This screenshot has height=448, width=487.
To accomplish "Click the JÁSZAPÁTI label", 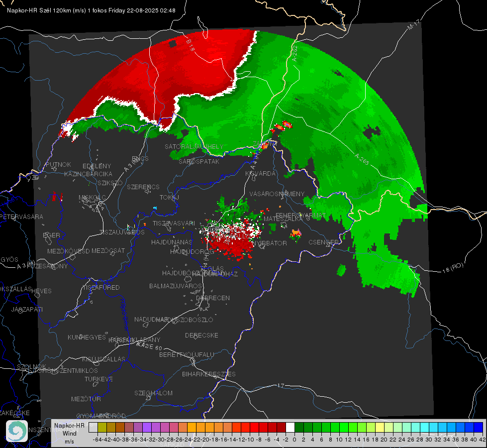I will [27, 309].
